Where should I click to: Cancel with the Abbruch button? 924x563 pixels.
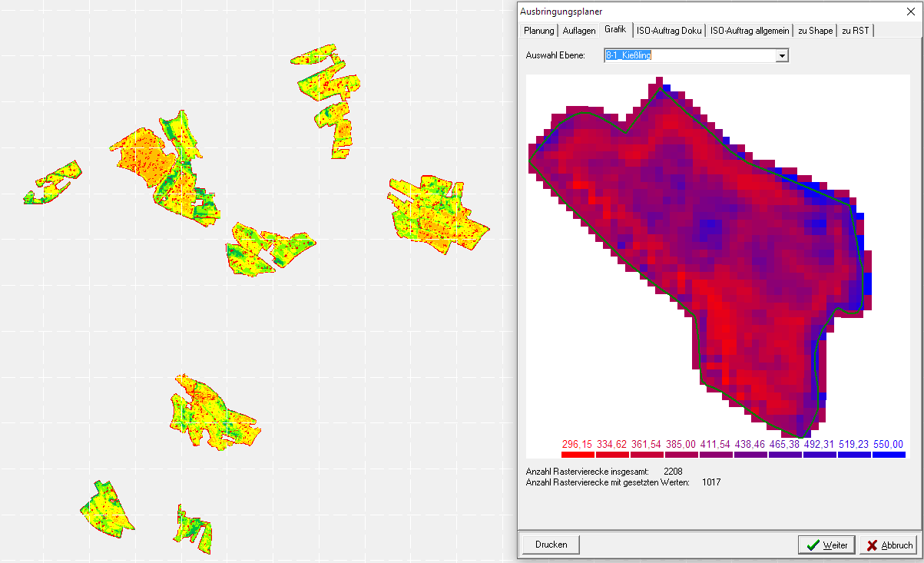pos(889,545)
